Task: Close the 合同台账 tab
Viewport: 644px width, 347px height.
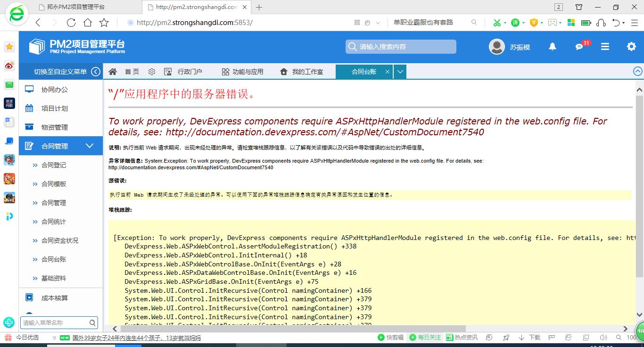Action: point(388,72)
